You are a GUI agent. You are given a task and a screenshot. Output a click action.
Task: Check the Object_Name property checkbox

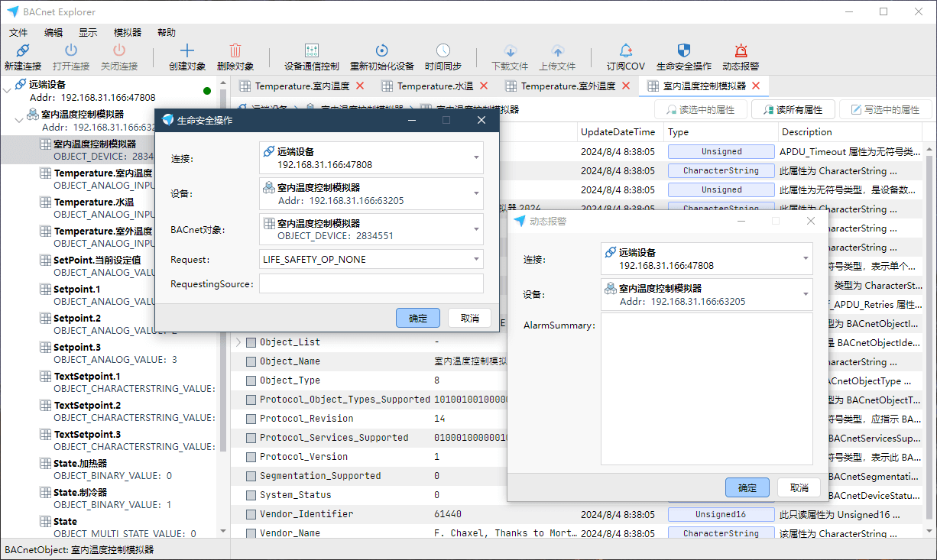point(251,361)
